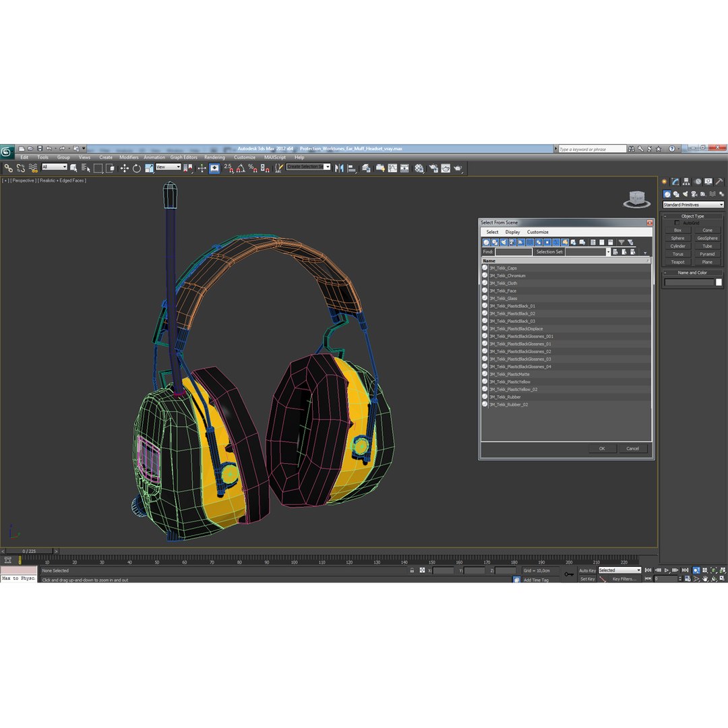
Task: Open the Render Setup dialog
Action: 433,168
